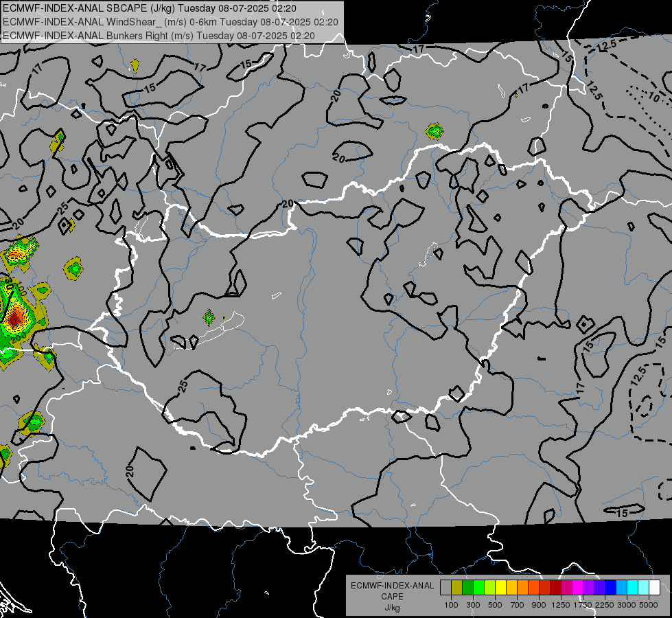Select the olive swatch above 100 label
The image size is (672, 618).
(456, 587)
